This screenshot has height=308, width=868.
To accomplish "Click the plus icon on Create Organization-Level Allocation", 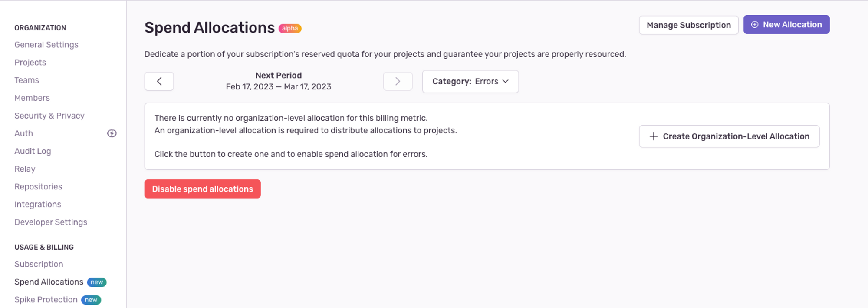I will click(653, 136).
